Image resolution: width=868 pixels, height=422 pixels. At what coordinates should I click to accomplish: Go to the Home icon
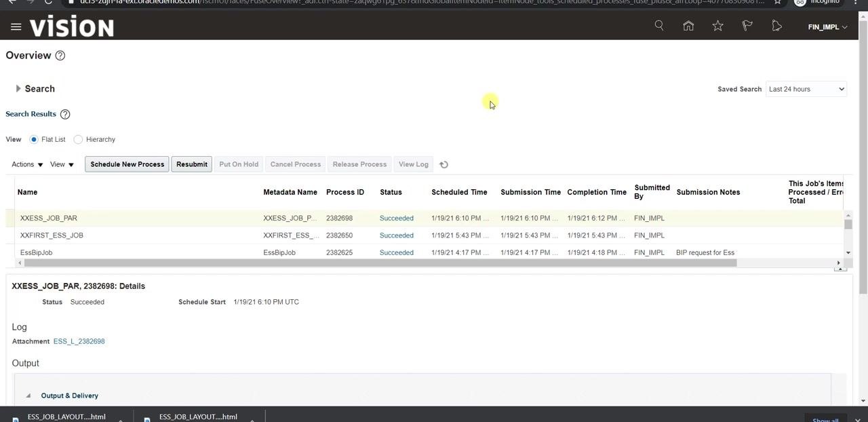click(688, 26)
